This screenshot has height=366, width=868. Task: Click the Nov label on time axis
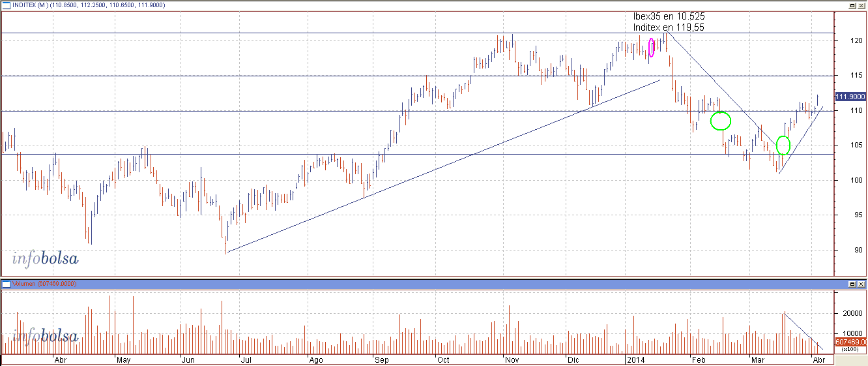pos(511,359)
